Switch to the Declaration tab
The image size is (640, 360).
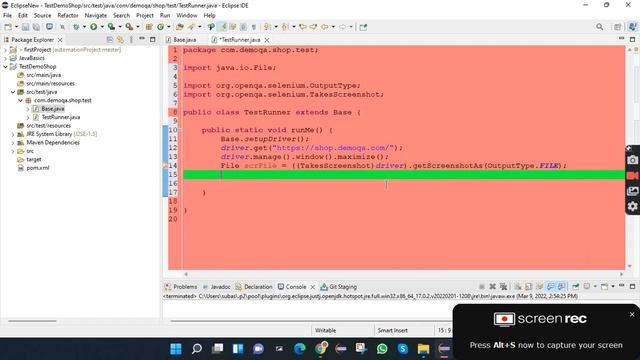(x=254, y=287)
